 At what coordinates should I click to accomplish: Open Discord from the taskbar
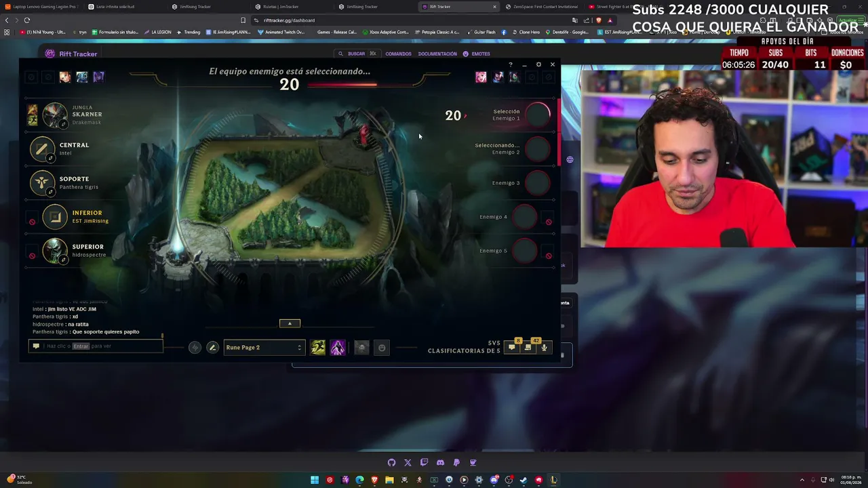point(494,481)
